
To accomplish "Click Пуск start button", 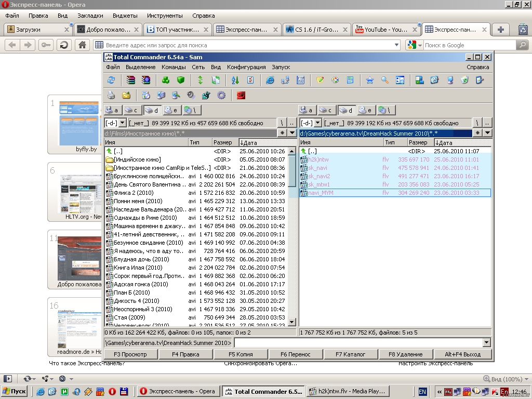I will (14, 391).
